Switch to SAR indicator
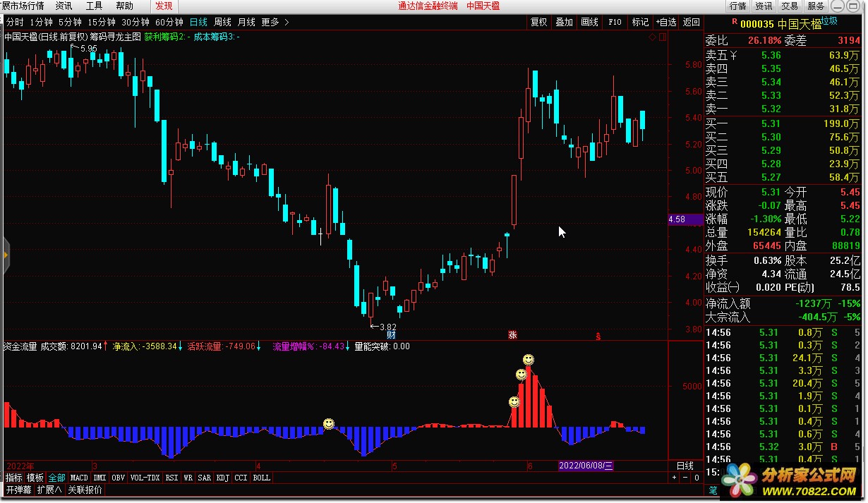Image resolution: width=868 pixels, height=503 pixels. (205, 478)
